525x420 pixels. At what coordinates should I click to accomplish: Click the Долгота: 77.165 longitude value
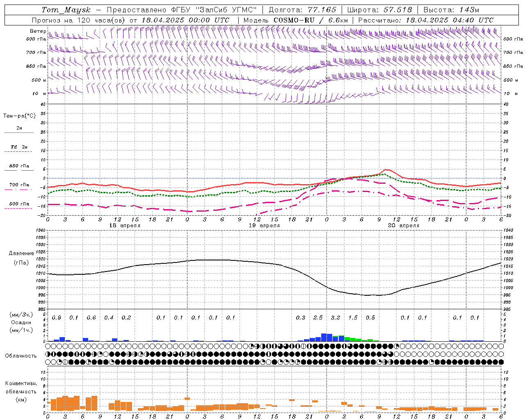tap(302, 10)
